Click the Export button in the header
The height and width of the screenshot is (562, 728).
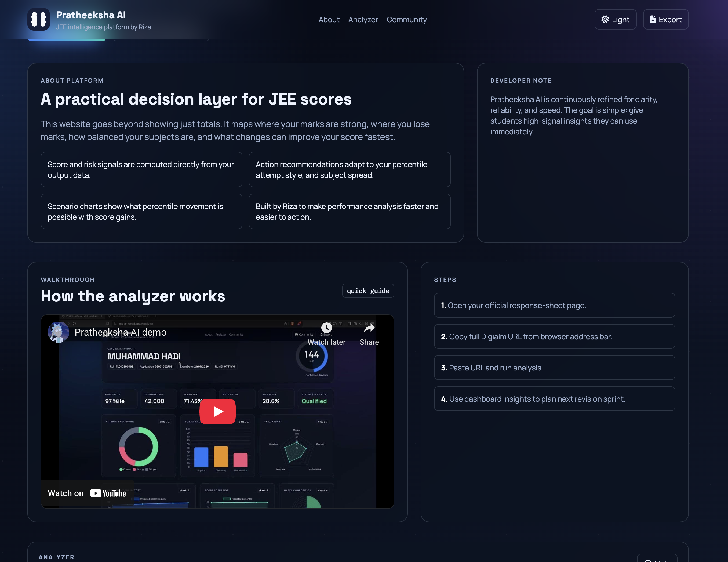[x=666, y=19]
